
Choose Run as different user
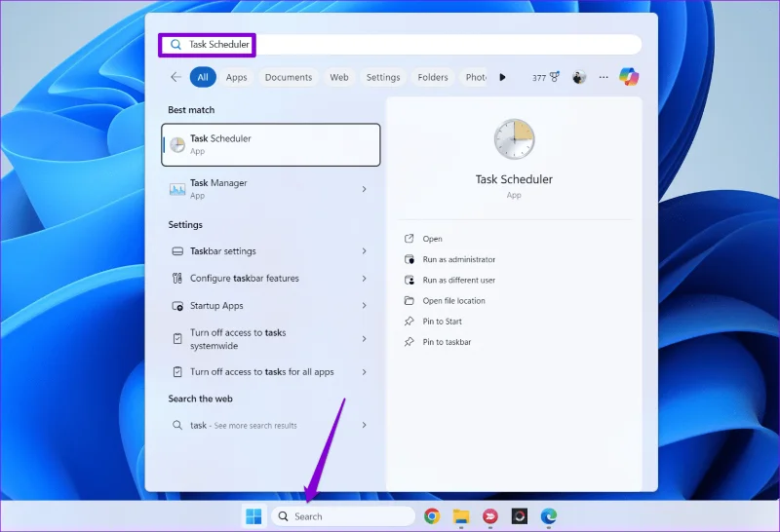(458, 280)
